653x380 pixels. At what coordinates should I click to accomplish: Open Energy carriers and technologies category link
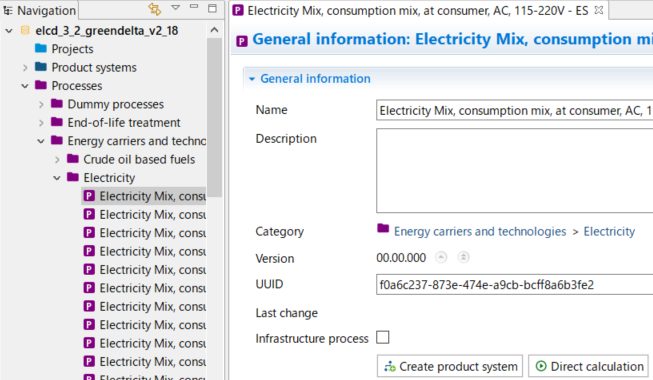tap(480, 231)
